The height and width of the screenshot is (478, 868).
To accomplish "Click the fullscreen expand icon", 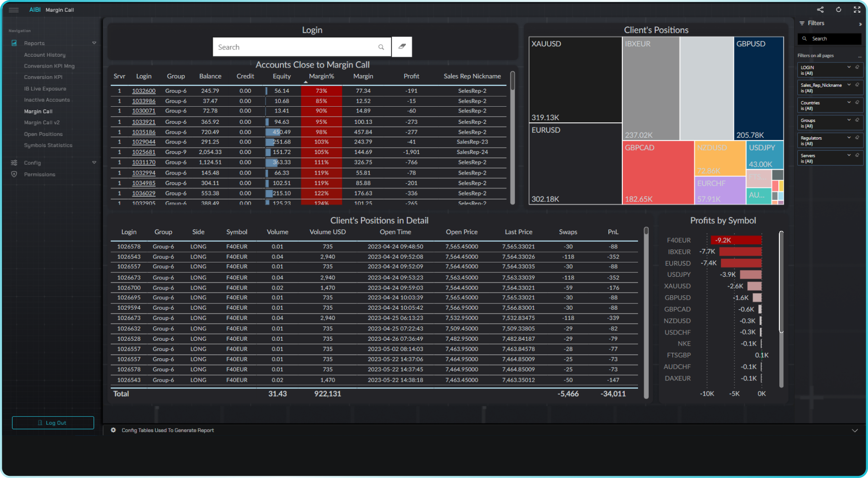I will tap(857, 9).
